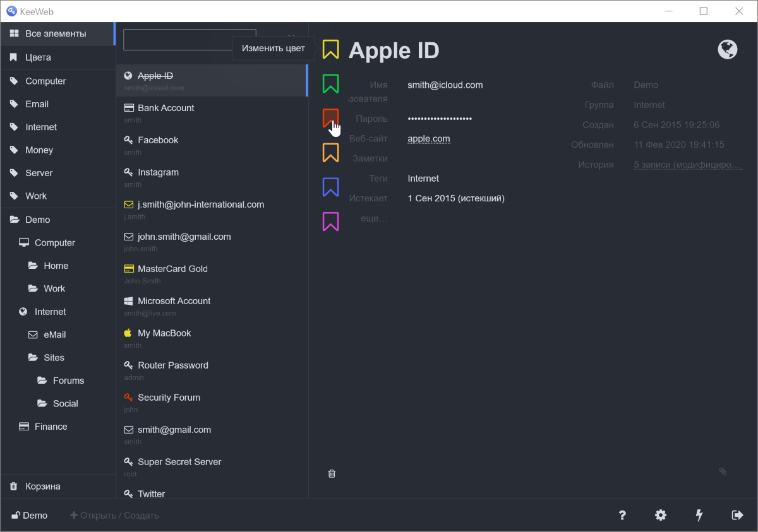
Task: Open history link 5 записи
Action: (x=688, y=165)
